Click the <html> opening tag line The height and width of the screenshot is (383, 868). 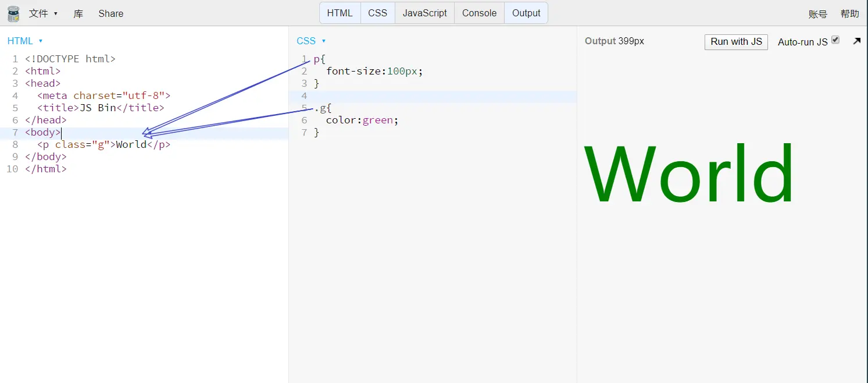[x=42, y=71]
